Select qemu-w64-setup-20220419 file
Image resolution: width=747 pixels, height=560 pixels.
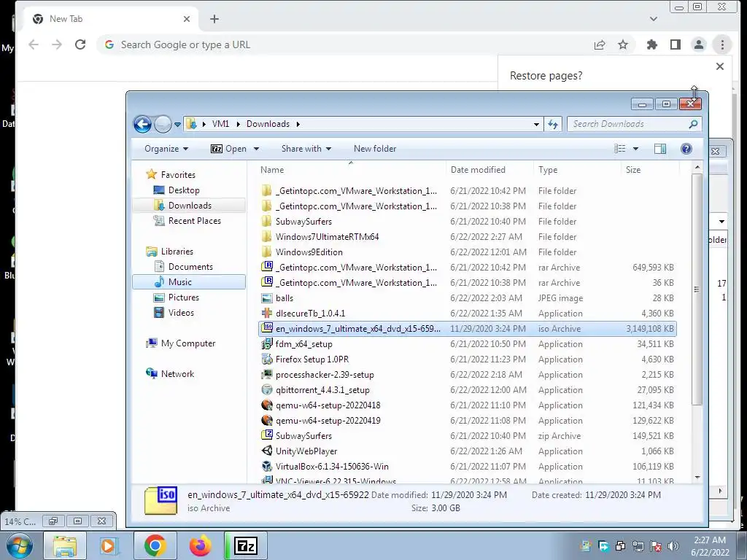click(x=328, y=421)
